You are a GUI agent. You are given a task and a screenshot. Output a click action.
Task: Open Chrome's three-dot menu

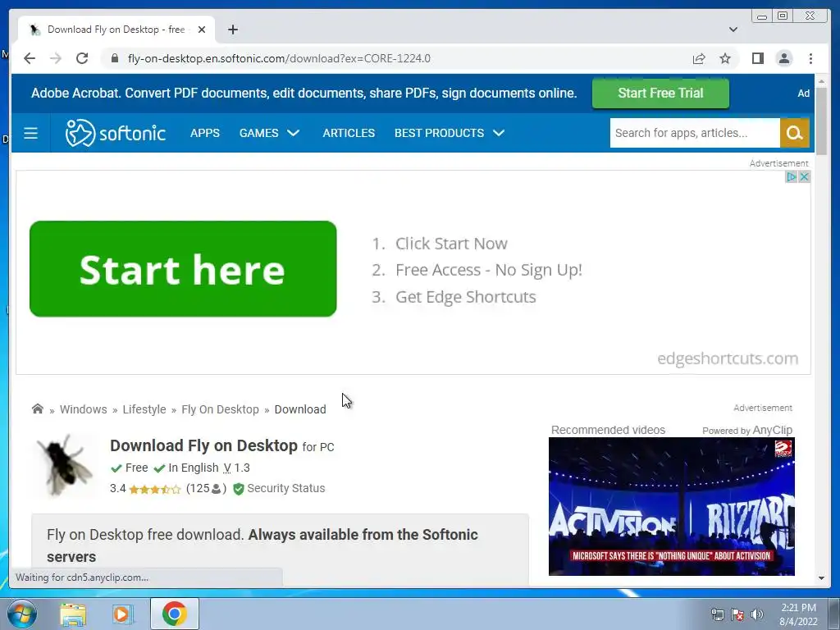810,58
